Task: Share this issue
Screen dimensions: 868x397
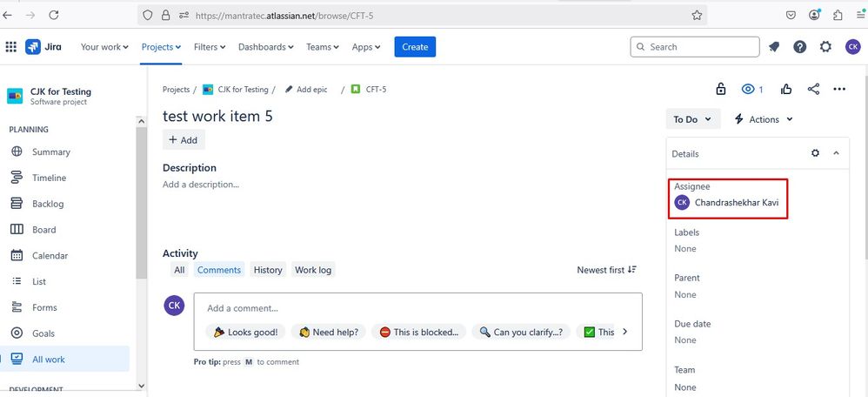Action: [813, 90]
